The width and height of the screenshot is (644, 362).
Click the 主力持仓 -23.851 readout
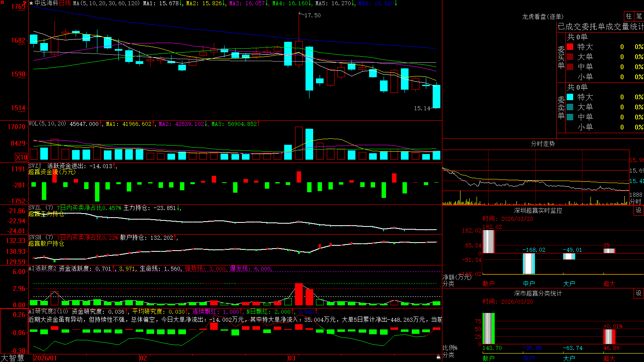tap(152, 208)
